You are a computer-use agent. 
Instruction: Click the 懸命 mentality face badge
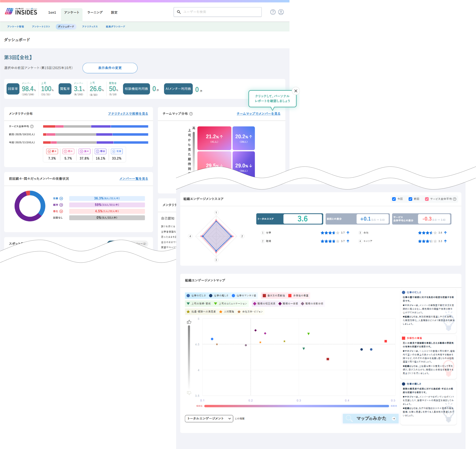point(100,151)
